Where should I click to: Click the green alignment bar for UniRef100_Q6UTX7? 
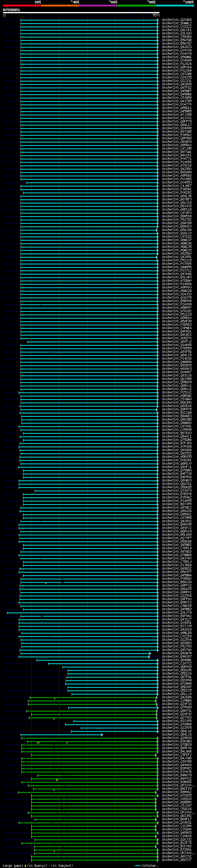[x=95, y=860]
